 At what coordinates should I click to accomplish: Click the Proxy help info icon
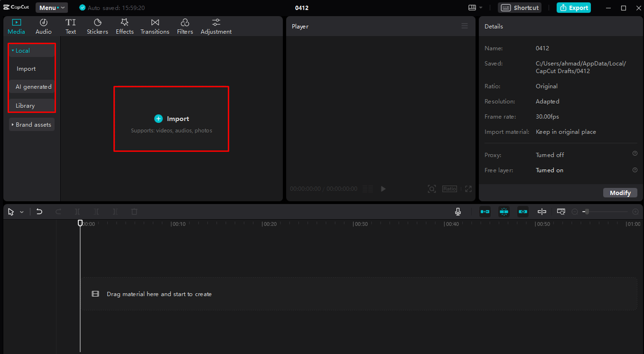[x=635, y=154]
